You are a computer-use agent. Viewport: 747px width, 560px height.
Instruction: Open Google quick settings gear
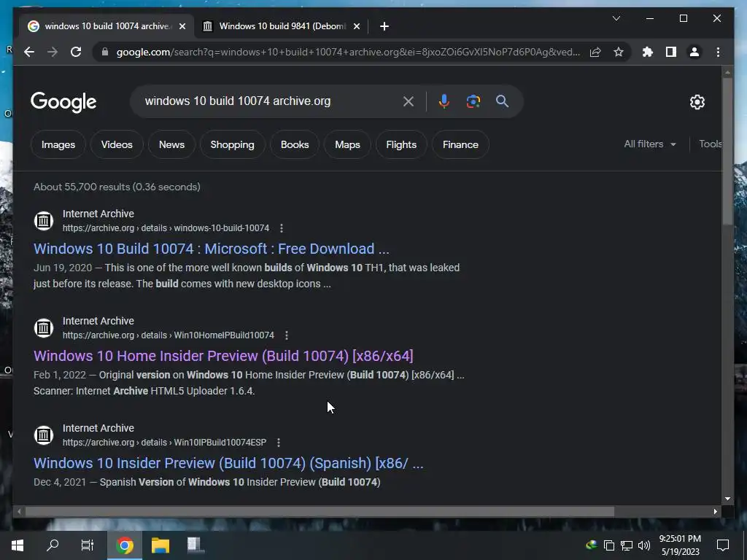pos(697,102)
